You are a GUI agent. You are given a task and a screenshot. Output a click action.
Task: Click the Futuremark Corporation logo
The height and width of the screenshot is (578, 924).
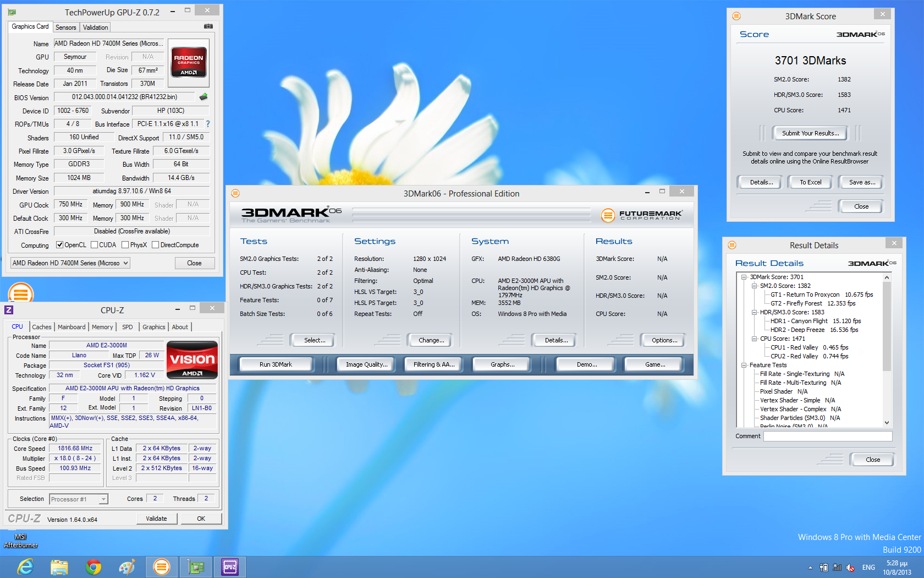[641, 215]
